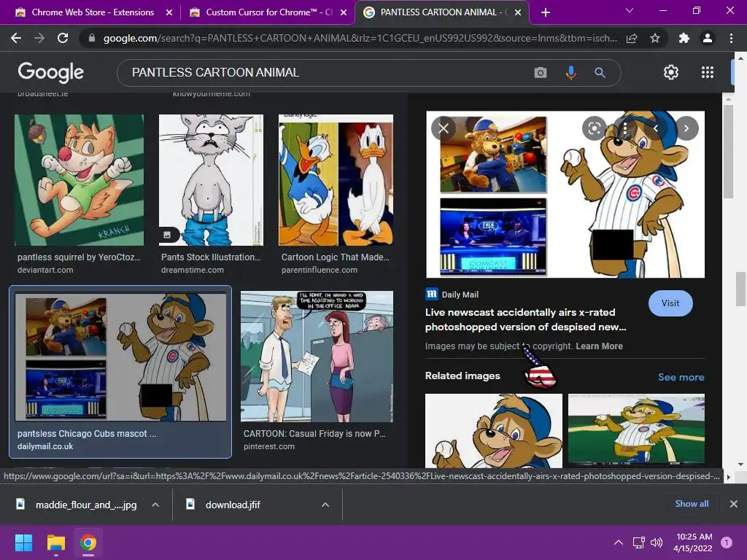
Task: Open File Explorer from the taskbar
Action: [55, 542]
